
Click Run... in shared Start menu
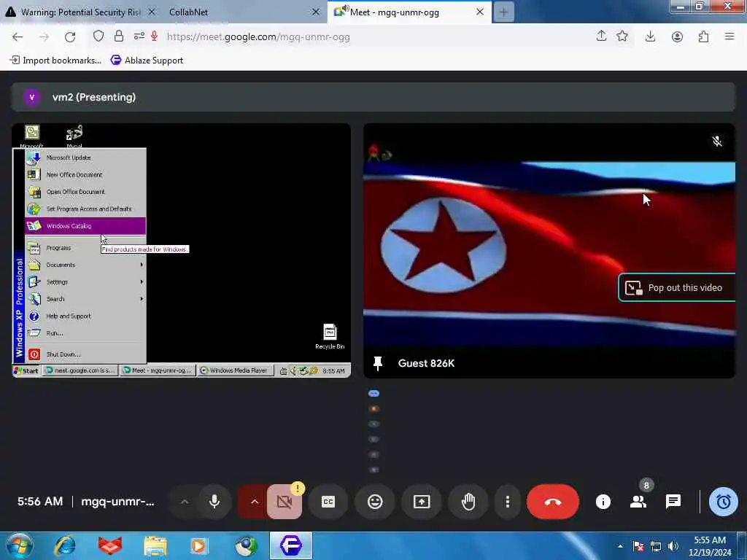pos(85,333)
